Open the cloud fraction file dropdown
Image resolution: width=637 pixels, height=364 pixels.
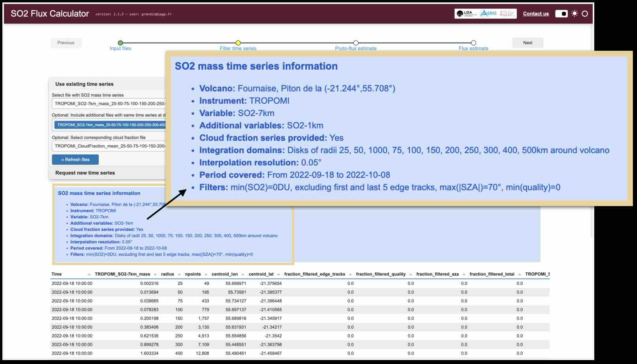pos(109,146)
